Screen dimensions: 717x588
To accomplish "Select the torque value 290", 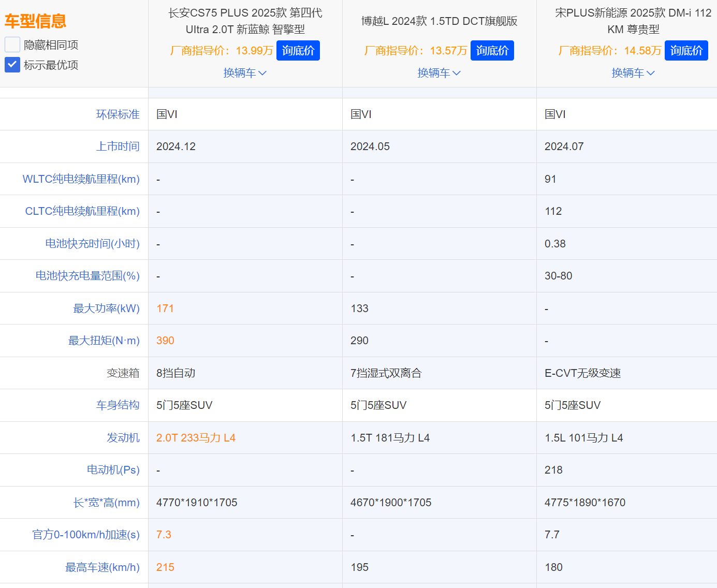I will 360,341.
